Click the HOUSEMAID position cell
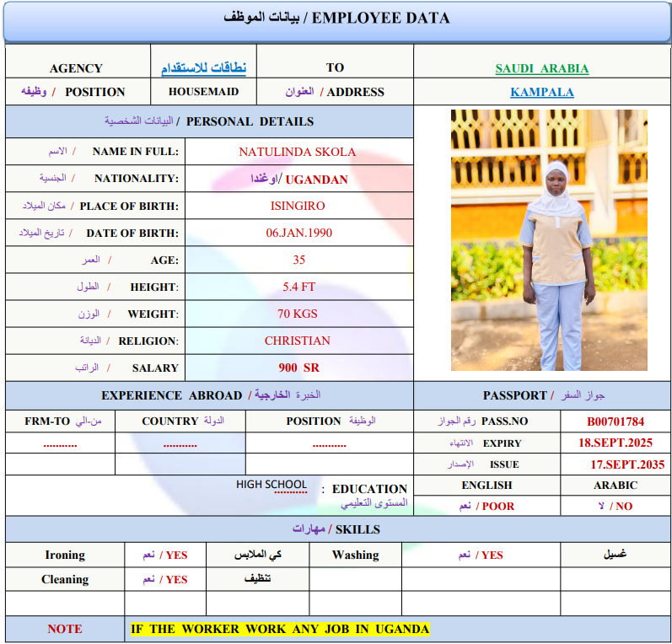 point(203,92)
